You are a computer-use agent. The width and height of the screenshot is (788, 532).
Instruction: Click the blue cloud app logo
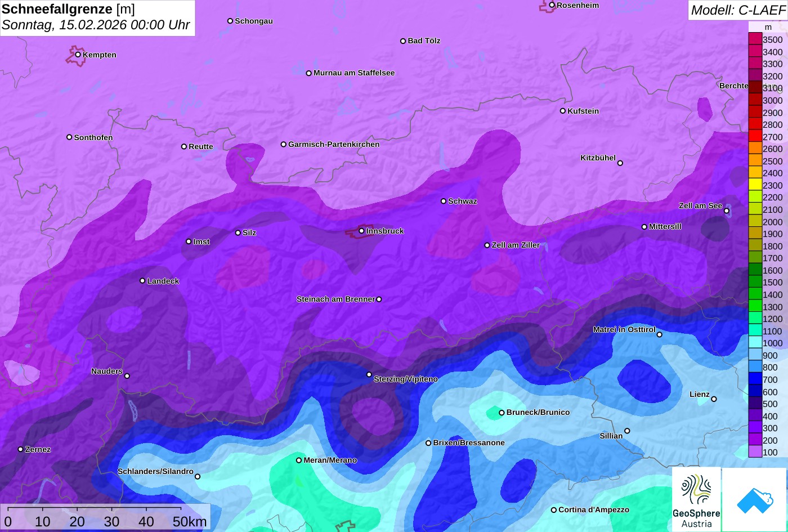[755, 500]
